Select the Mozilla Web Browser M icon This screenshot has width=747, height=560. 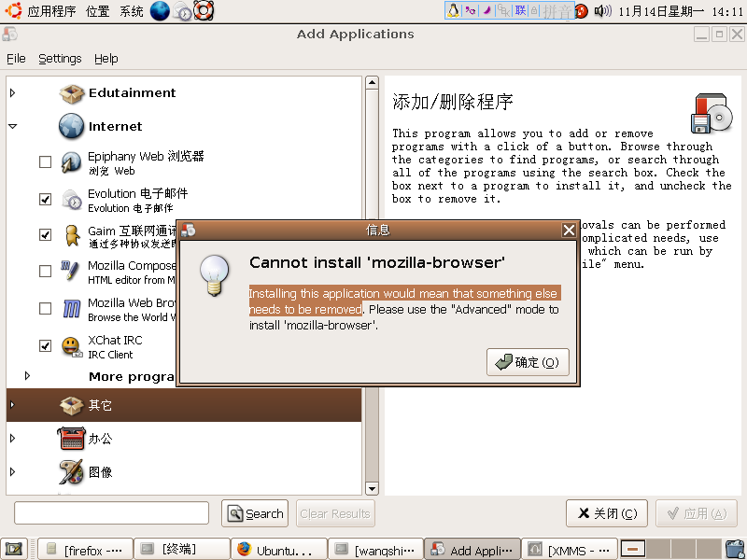click(72, 309)
